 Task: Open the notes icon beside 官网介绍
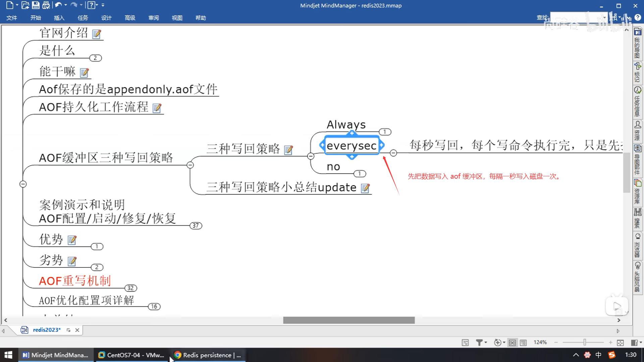97,34
